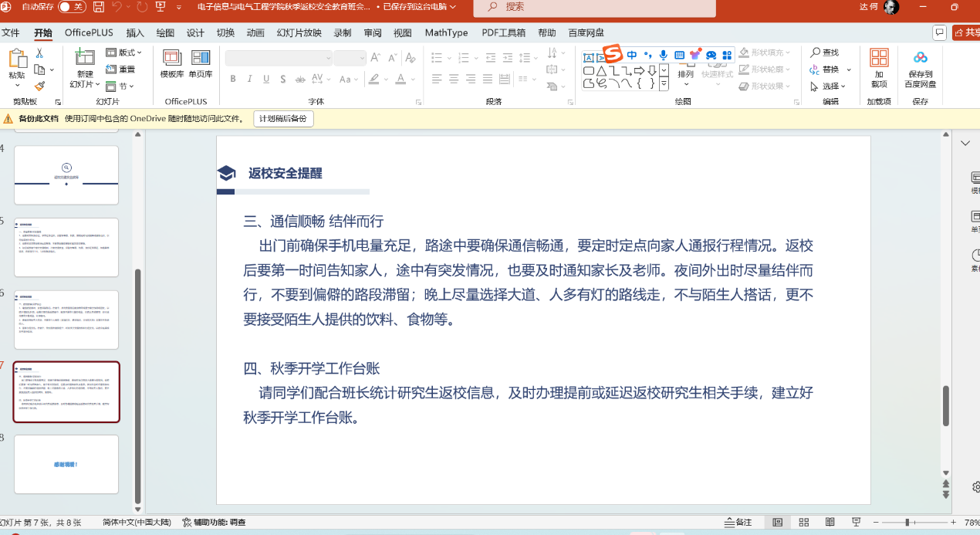Click the zoom slider in status bar
The image size is (980, 535).
tap(907, 523)
